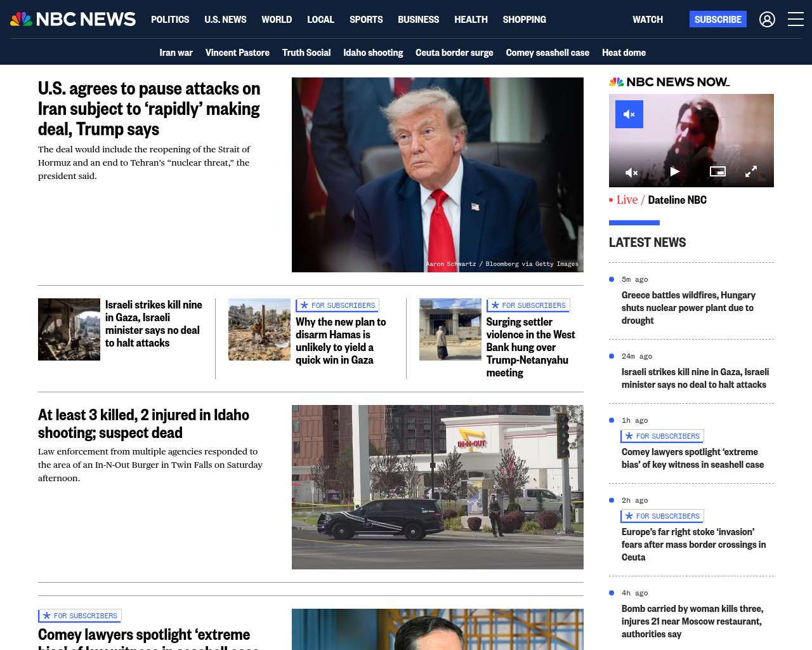Viewport: 812px width, 650px height.
Task: Read latest news: Greece battles wildfires
Action: [688, 308]
